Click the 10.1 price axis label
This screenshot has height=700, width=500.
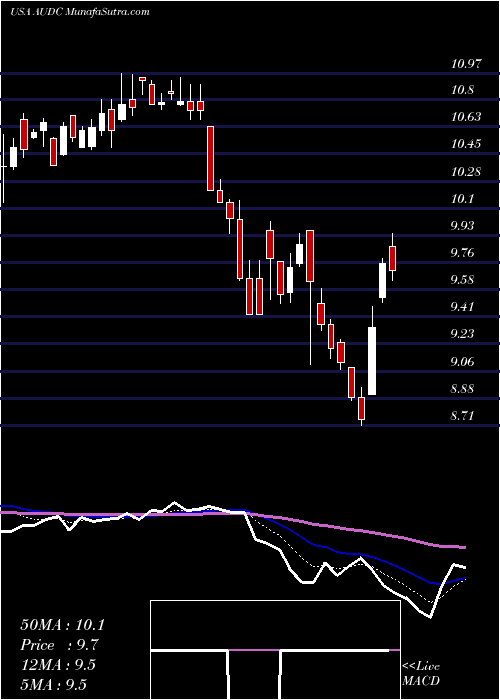tap(462, 199)
